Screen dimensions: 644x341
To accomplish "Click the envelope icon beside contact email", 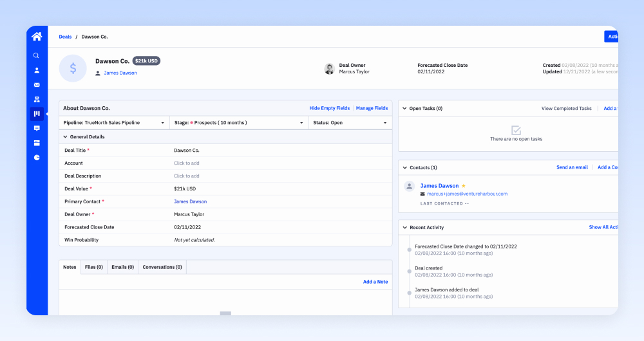I will (422, 194).
